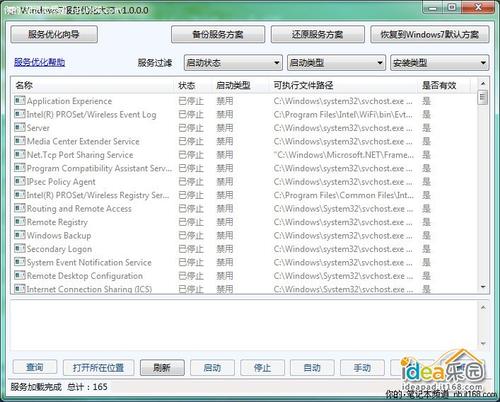Viewport: 500px width, 402px height.
Task: Select the Remote Desktop Configuration icon
Action: (20, 275)
